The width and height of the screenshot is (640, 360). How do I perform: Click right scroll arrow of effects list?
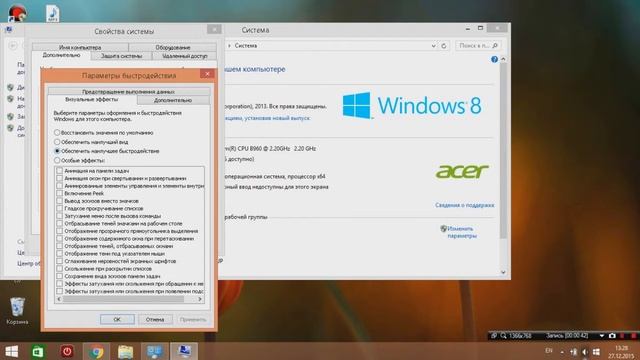coord(200,299)
